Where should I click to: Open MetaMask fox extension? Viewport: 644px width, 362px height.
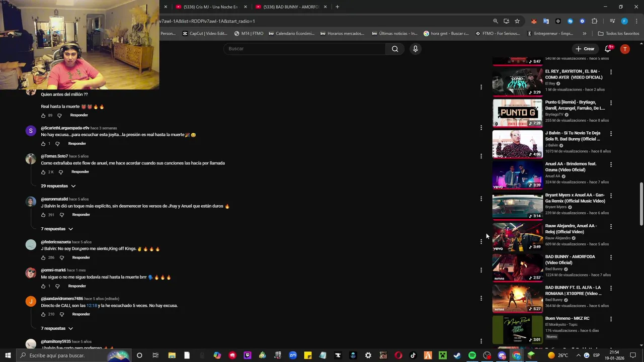click(x=534, y=21)
